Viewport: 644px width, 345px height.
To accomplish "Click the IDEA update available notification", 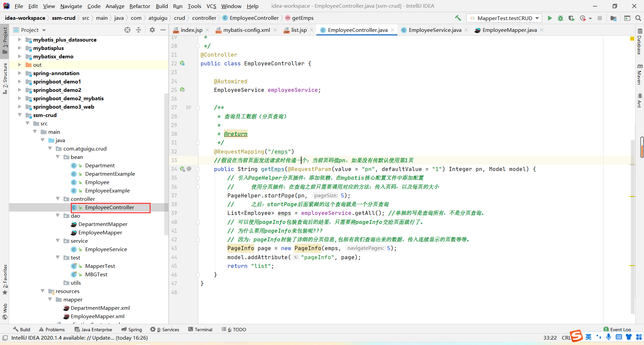I will [x=79, y=338].
